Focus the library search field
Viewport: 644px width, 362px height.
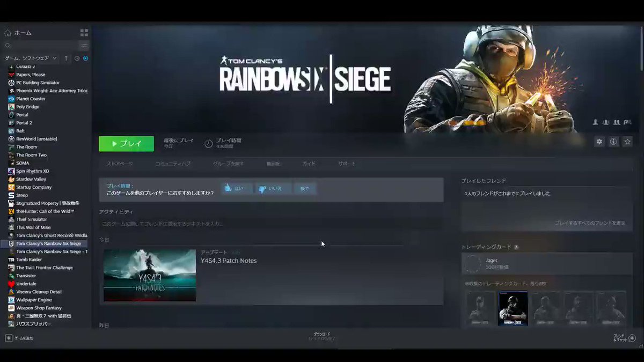(41, 46)
